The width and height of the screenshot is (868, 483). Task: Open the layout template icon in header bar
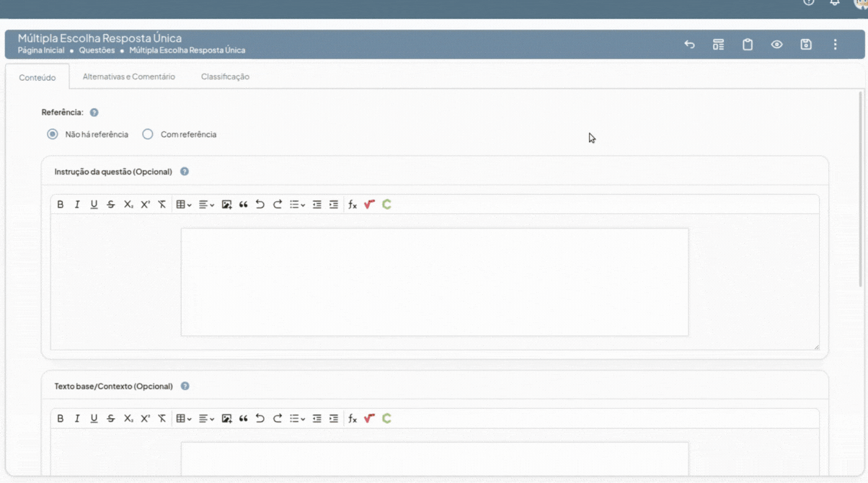tap(718, 45)
